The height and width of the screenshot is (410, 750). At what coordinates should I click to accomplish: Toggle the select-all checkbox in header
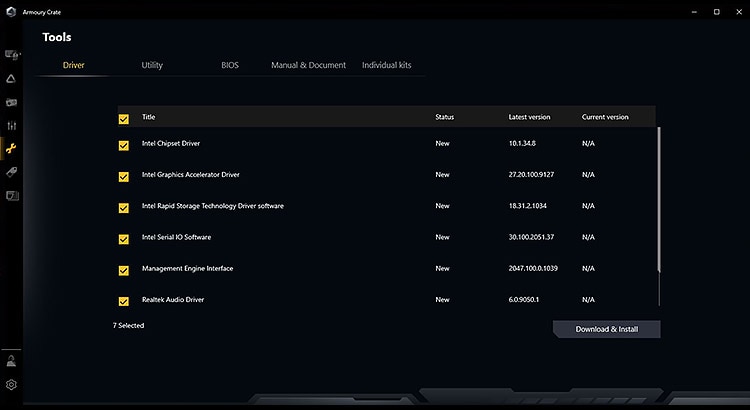(x=123, y=119)
